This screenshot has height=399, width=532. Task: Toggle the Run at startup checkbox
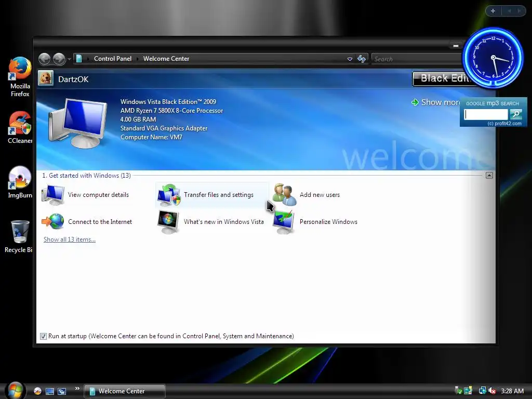tap(43, 336)
